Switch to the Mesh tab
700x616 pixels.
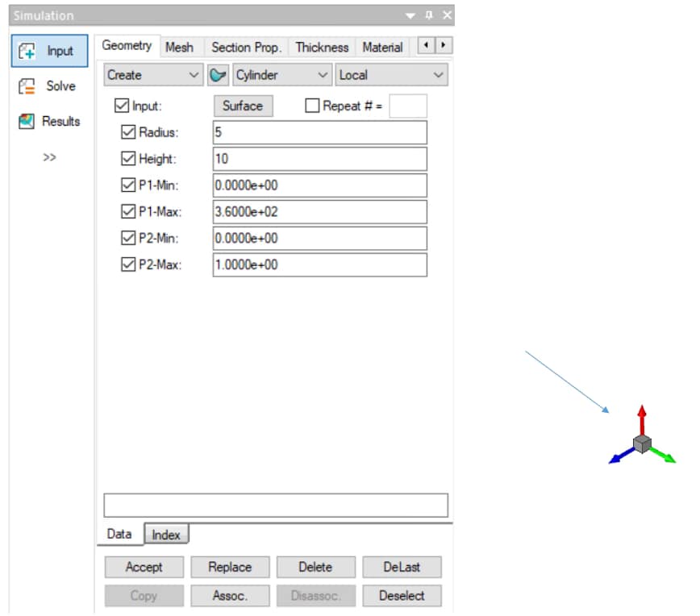click(179, 48)
